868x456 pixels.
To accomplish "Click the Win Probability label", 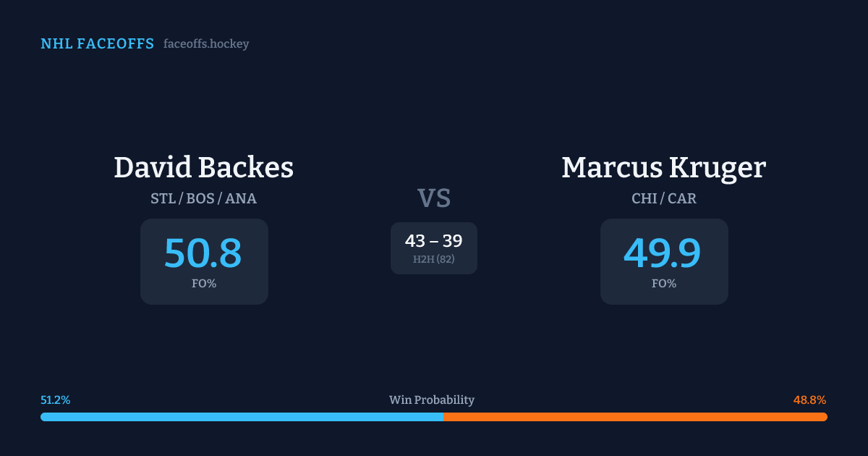I will tap(432, 400).
